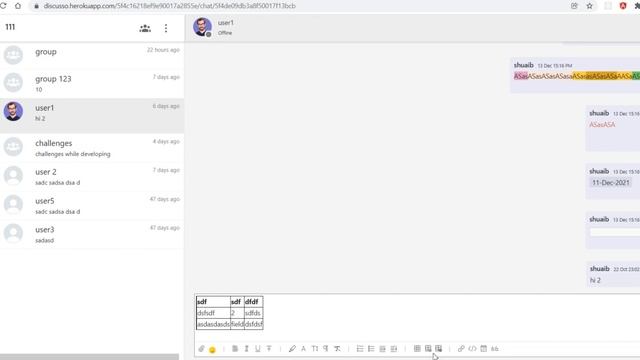This screenshot has height=360, width=640.
Task: Go to browser home page
Action: coord(18,6)
